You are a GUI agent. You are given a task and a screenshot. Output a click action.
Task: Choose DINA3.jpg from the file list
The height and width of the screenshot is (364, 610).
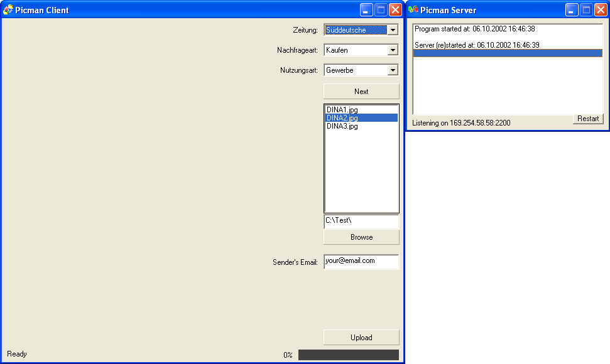[x=342, y=126]
